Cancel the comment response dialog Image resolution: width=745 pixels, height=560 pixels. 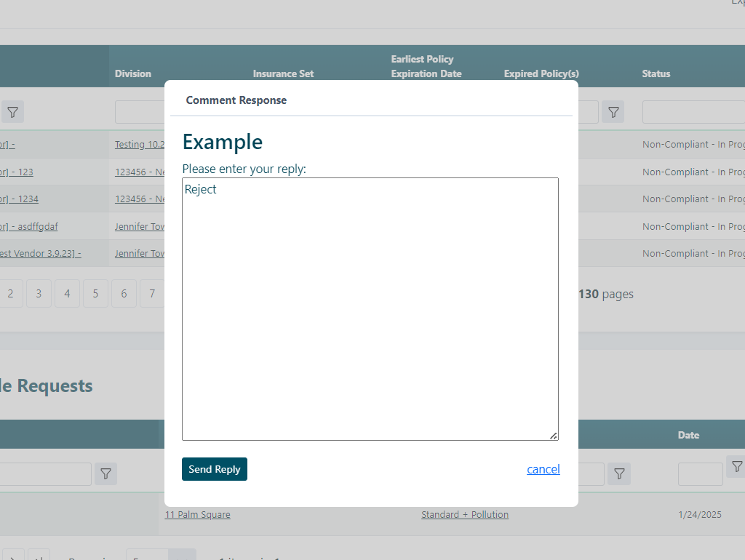coord(543,469)
